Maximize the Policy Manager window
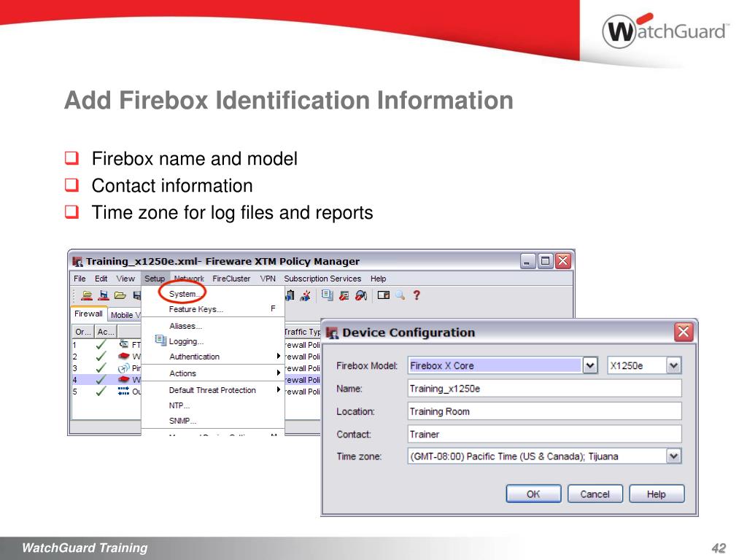Image resolution: width=747 pixels, height=560 pixels. coord(545,261)
